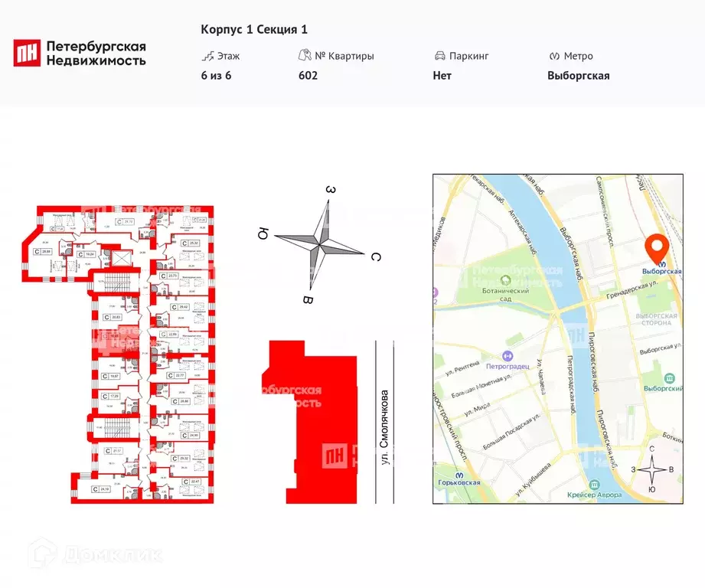Click apartment label C 20,83 on plan
705x588 pixels.
(x=113, y=318)
